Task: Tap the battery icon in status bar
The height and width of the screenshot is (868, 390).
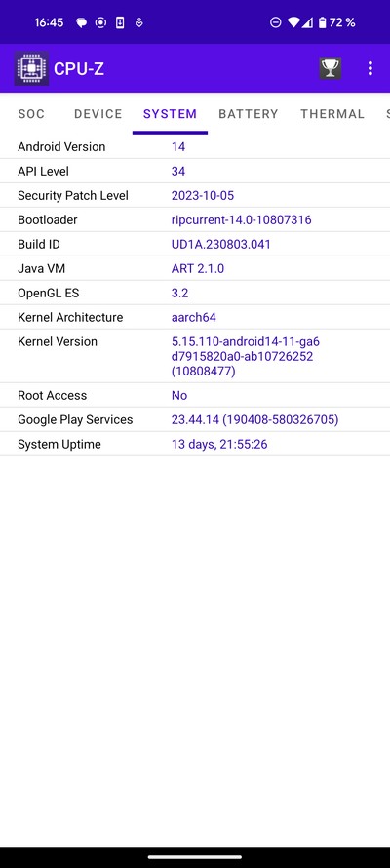Action: click(x=322, y=22)
